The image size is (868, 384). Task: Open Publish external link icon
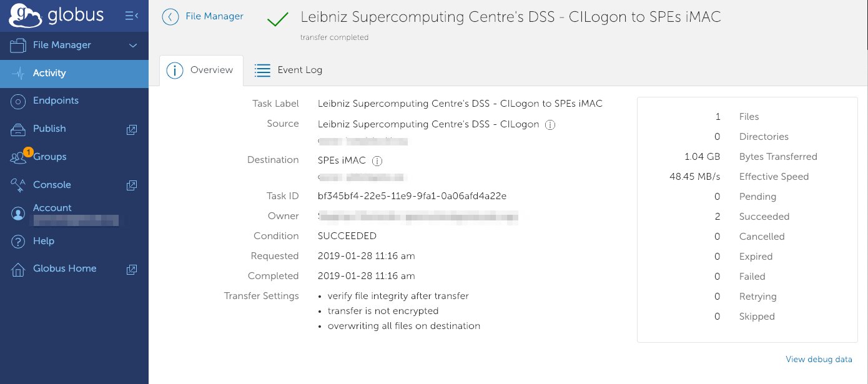click(132, 129)
